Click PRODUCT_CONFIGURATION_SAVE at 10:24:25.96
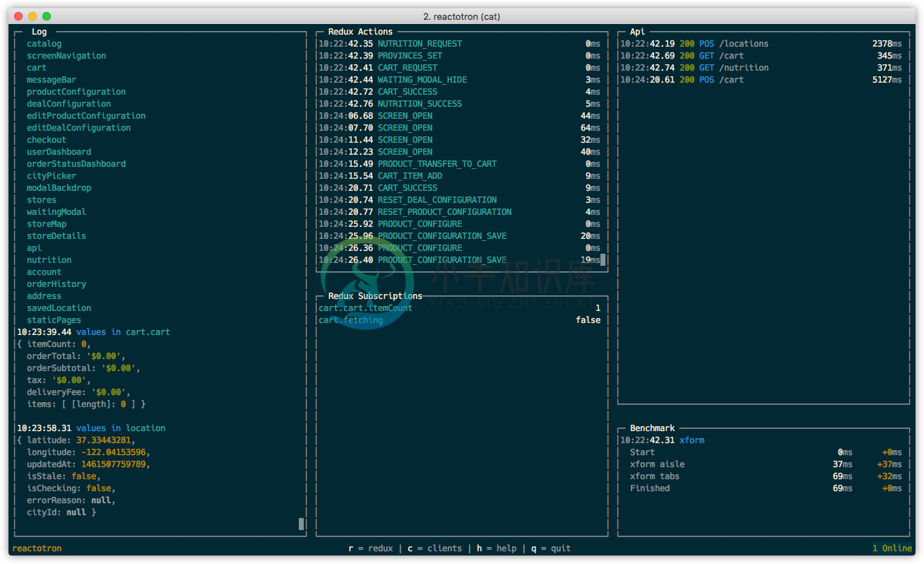This screenshot has height=564, width=924. pyautogui.click(x=459, y=236)
